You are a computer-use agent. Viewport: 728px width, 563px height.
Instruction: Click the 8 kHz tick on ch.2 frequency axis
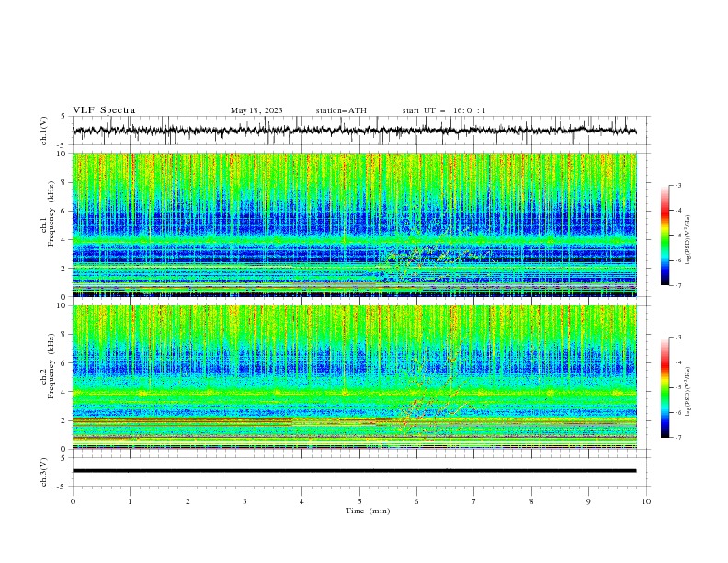click(x=64, y=335)
